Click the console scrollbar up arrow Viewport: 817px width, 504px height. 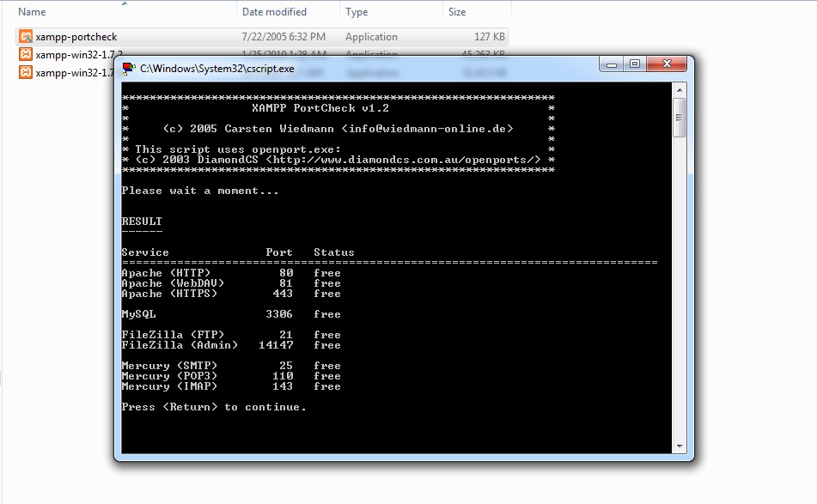pyautogui.click(x=679, y=90)
